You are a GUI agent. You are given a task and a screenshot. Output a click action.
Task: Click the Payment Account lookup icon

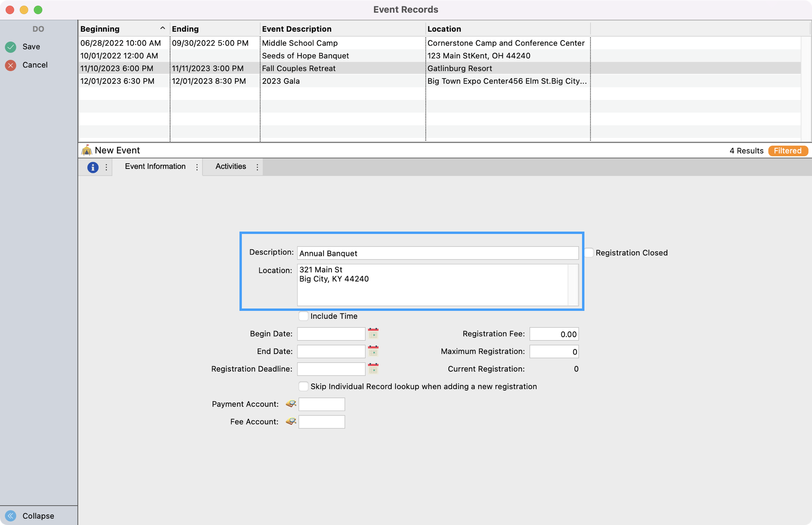coord(291,404)
